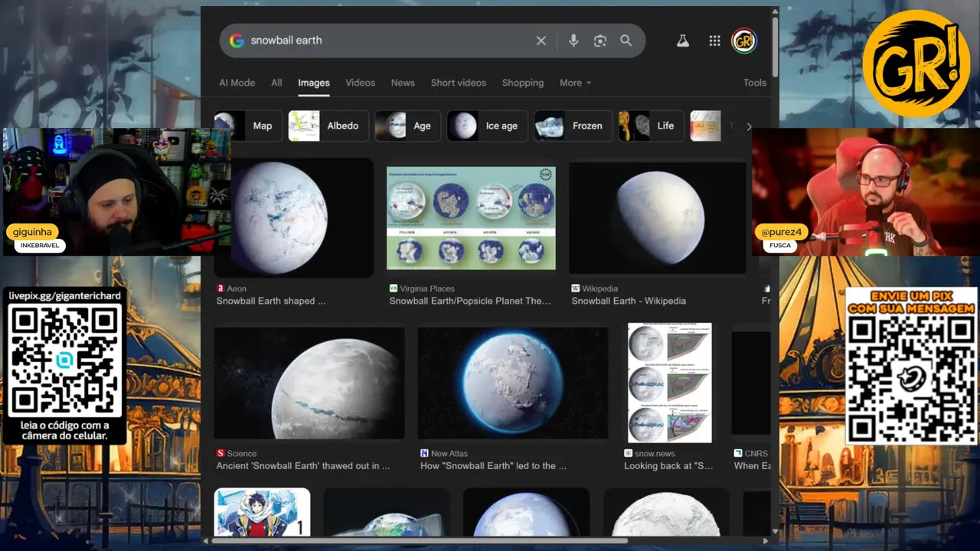
Task: Open the New Atlas blue-glow Earth thumbnail
Action: 513,383
